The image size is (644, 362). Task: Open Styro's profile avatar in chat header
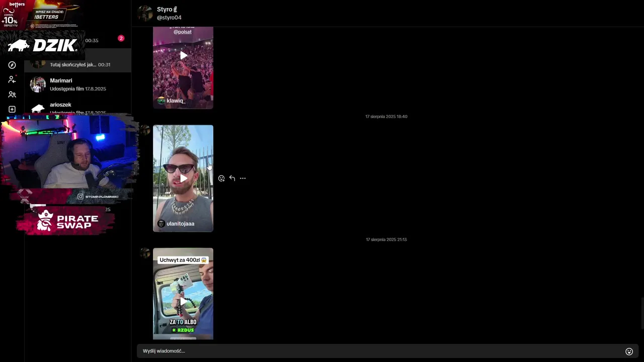click(x=145, y=14)
